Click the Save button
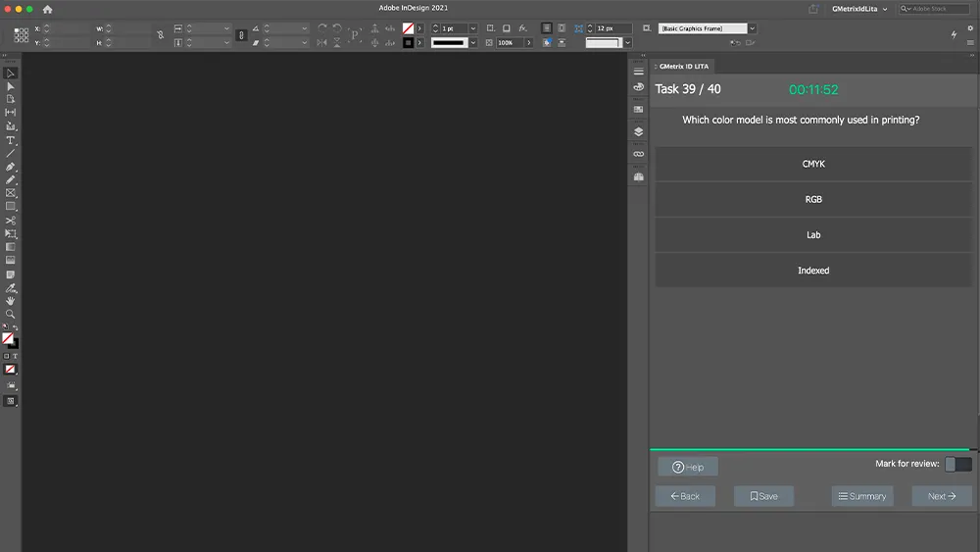Image resolution: width=980 pixels, height=552 pixels. coord(763,496)
